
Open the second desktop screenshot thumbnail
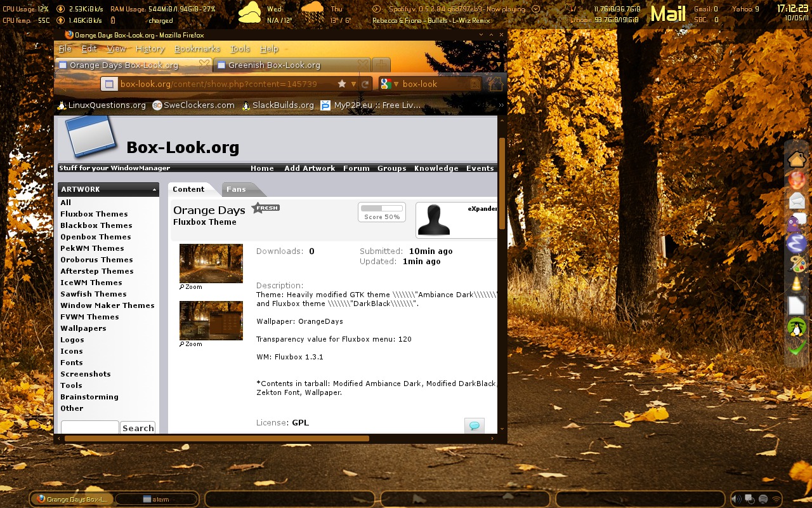(x=211, y=321)
